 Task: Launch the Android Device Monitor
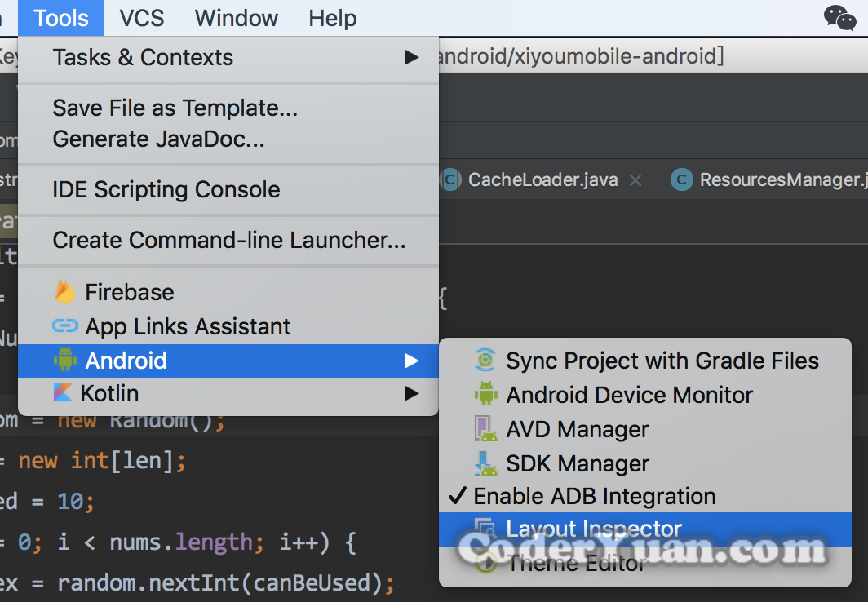pyautogui.click(x=630, y=394)
